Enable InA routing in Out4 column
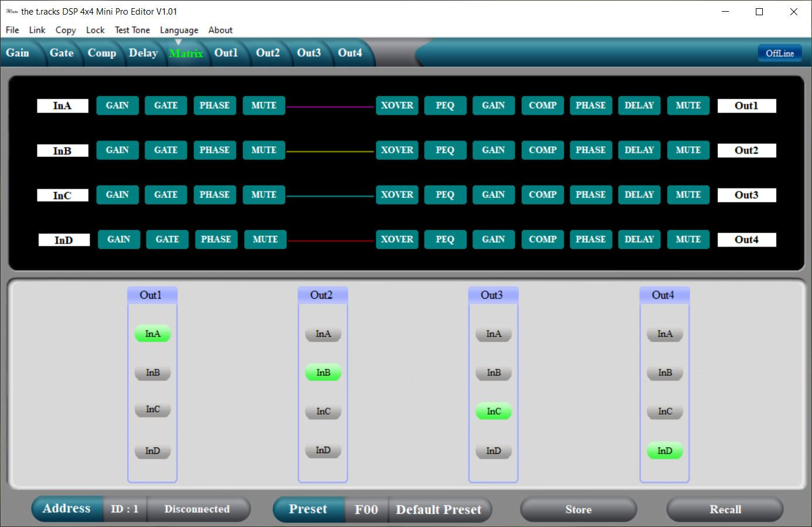The height and width of the screenshot is (527, 812). pos(664,334)
